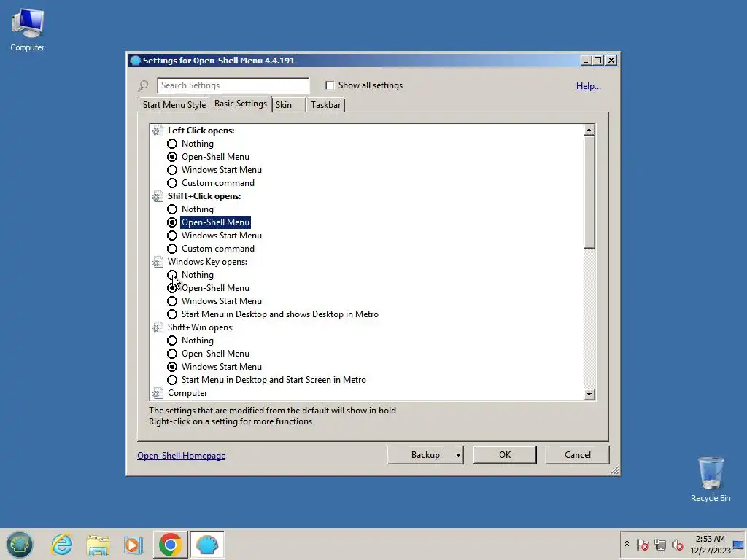Viewport: 747px width, 560px height.
Task: Select Open-Shell Menu under Left Click opens
Action: 172,157
